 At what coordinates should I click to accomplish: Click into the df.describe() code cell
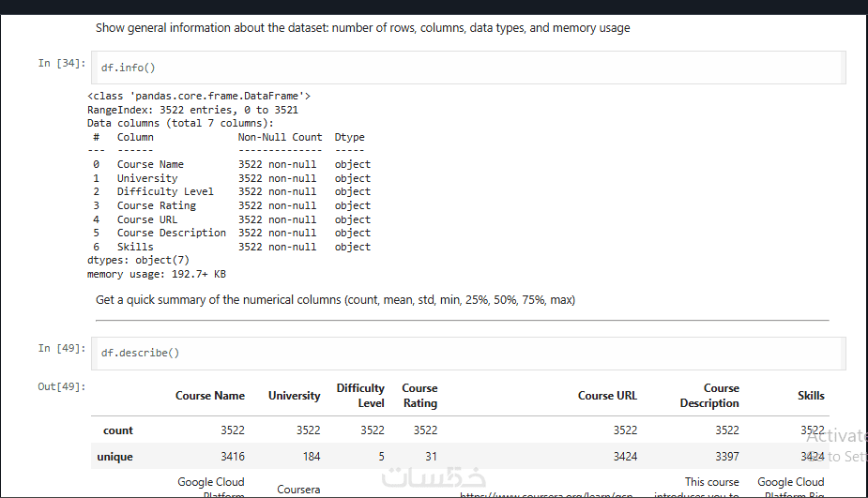coord(469,353)
